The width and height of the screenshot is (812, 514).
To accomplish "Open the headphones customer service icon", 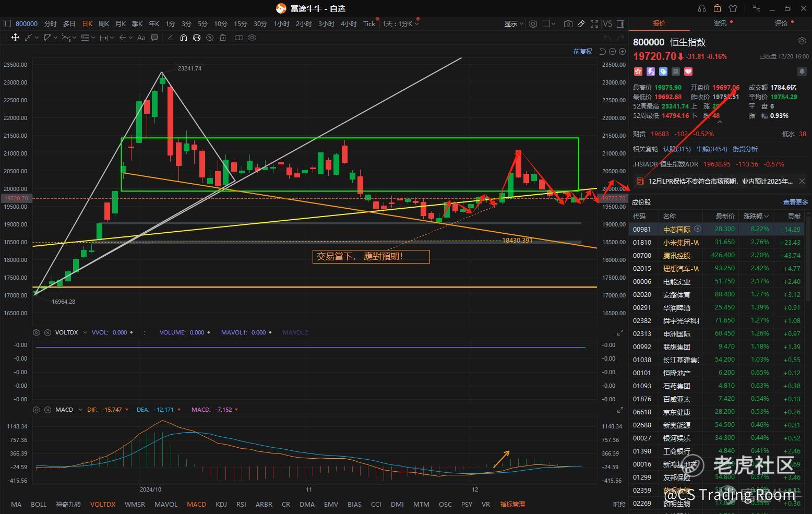I will point(702,8).
